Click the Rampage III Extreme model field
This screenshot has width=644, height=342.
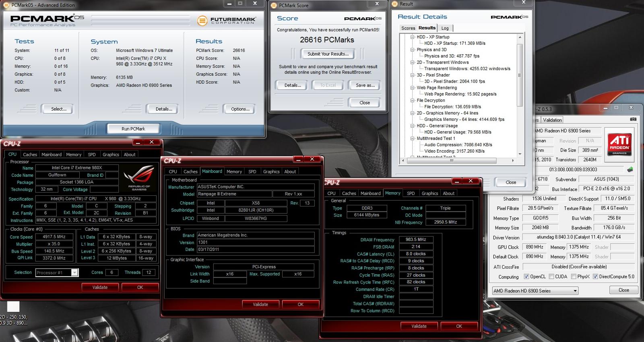[235, 194]
